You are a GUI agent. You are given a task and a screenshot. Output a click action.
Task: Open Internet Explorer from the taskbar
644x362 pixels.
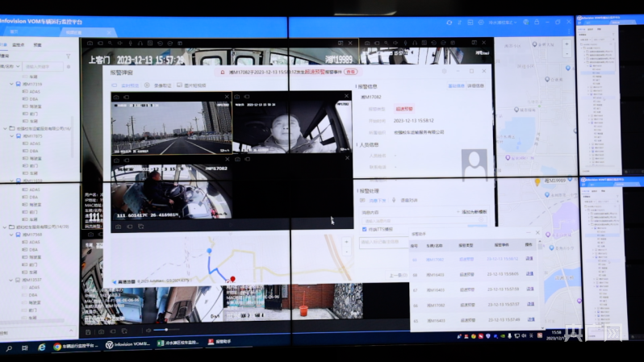tap(42, 347)
